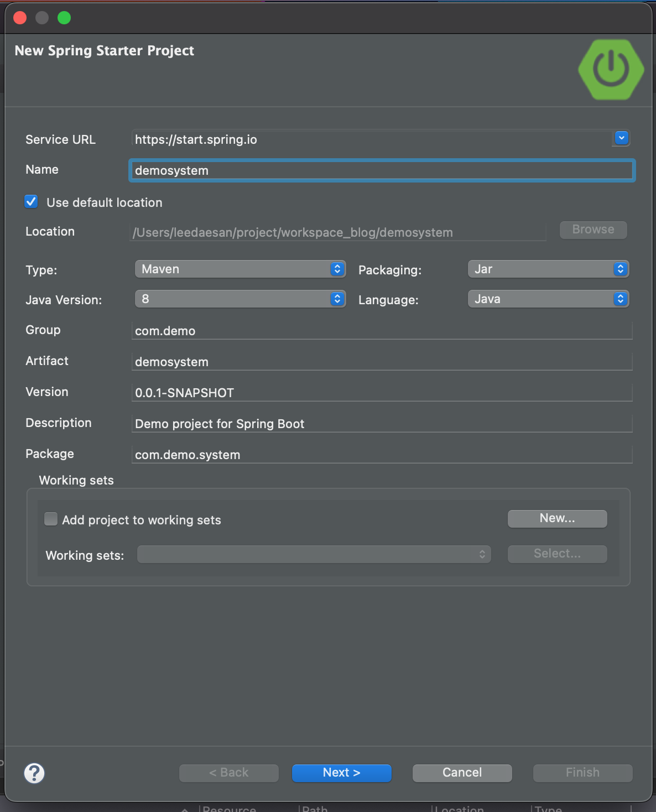656x812 pixels.
Task: Open the Working sets combo box
Action: [x=314, y=554]
